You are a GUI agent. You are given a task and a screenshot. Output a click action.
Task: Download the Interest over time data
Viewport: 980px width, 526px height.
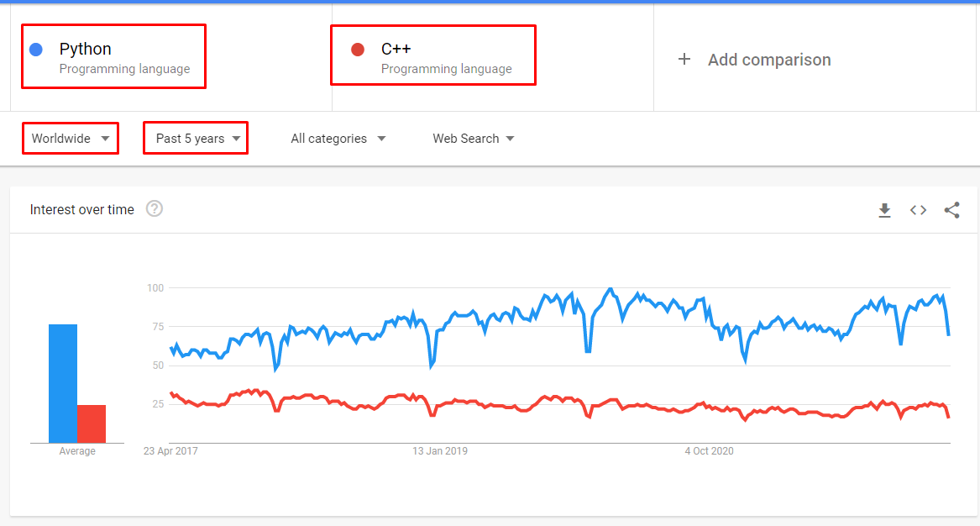(884, 210)
